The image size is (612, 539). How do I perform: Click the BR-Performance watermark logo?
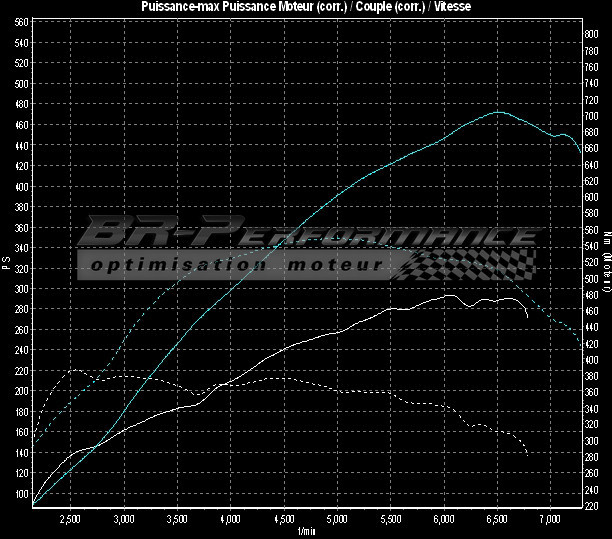(x=305, y=234)
